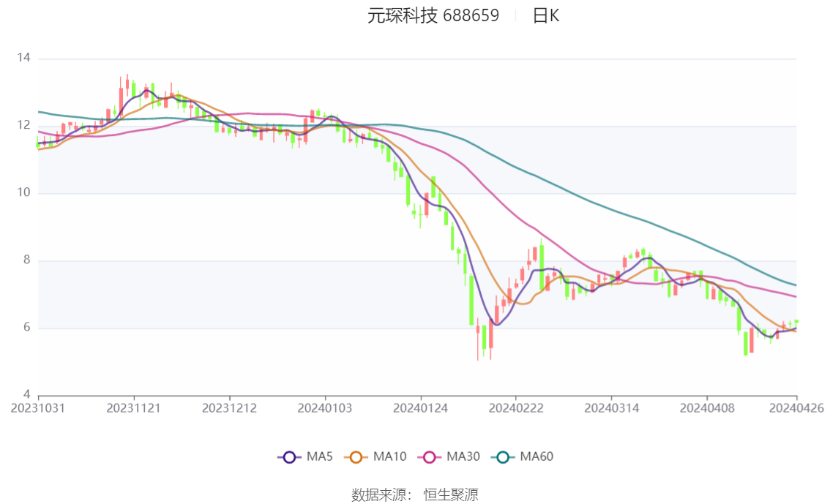Click the y-axis value 8
This screenshot has height=504, width=830.
pyautogui.click(x=26, y=260)
